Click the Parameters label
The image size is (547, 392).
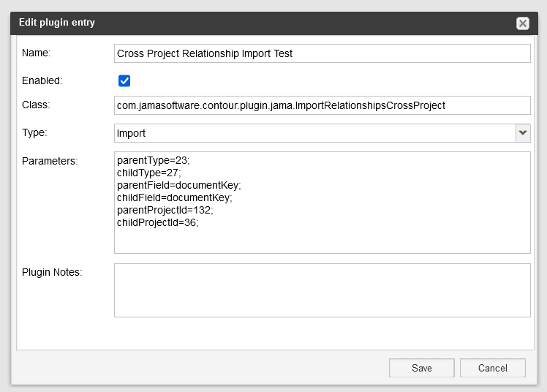click(x=50, y=160)
